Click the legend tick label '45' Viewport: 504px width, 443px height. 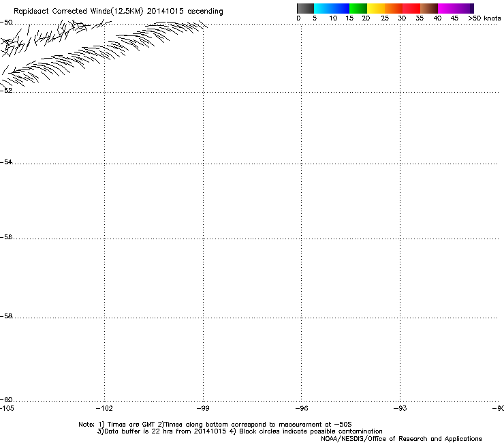454,18
